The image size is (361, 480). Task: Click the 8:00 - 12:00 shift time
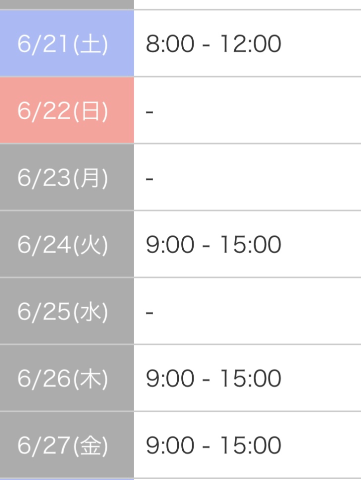213,44
